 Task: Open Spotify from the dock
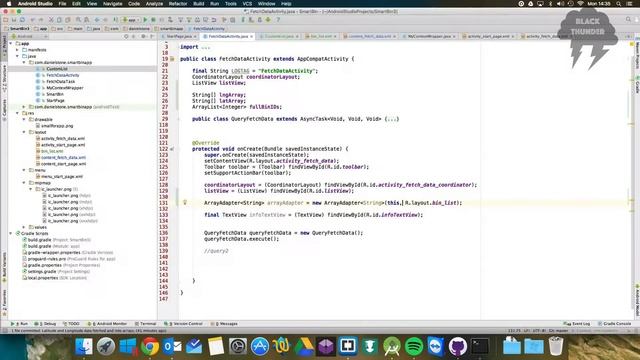pos(414,347)
